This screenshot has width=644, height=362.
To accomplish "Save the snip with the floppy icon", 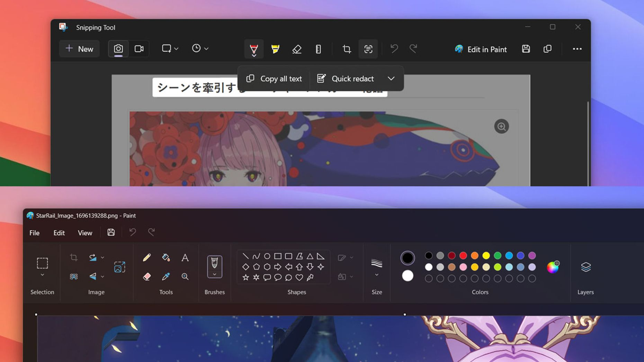I will click(526, 49).
